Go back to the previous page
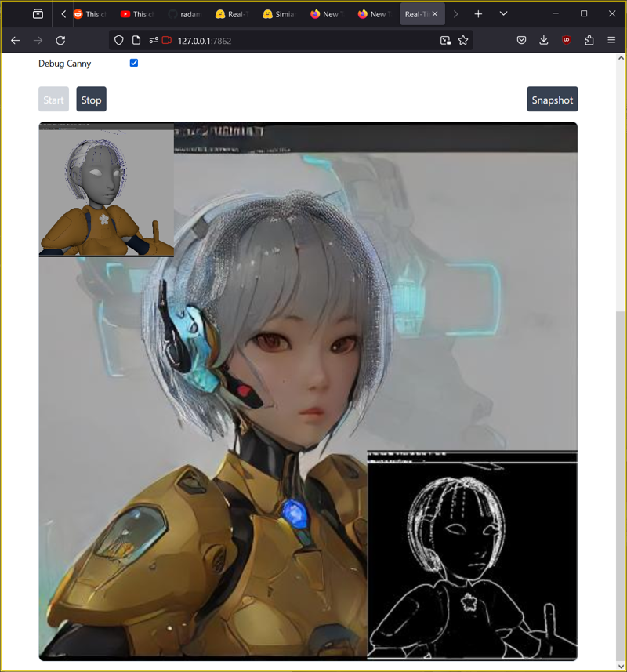627x672 pixels. [x=16, y=40]
